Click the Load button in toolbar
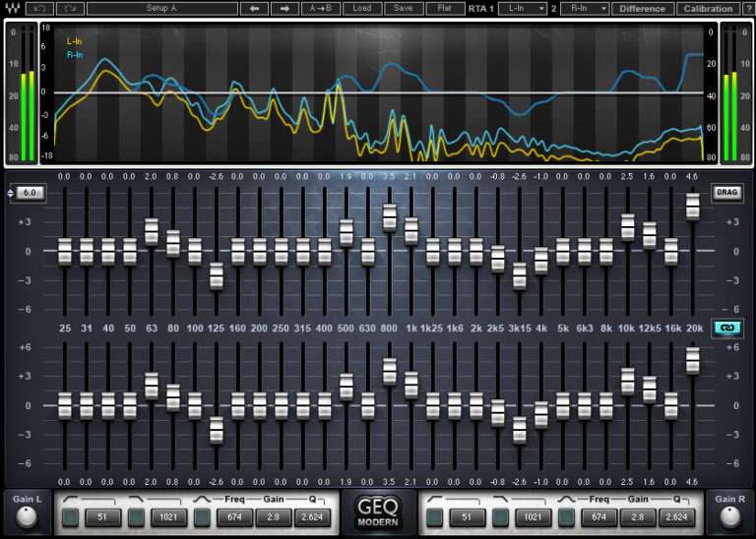Screen dimensions: 756x539 click(362, 8)
